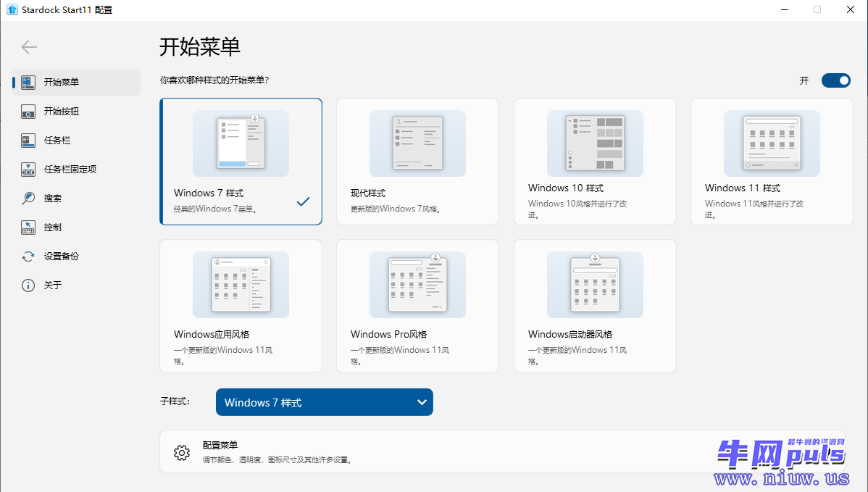Screen dimensions: 868x492
Task: Open the 搜索 settings section
Action: pyautogui.click(x=76, y=198)
